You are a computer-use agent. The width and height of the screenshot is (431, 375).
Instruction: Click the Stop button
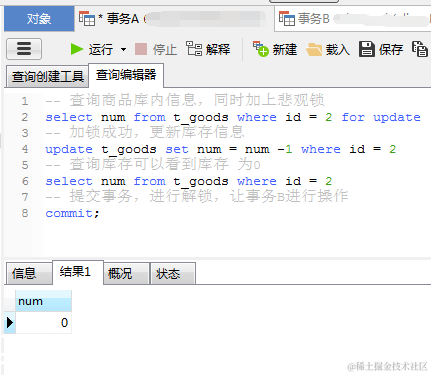point(156,50)
